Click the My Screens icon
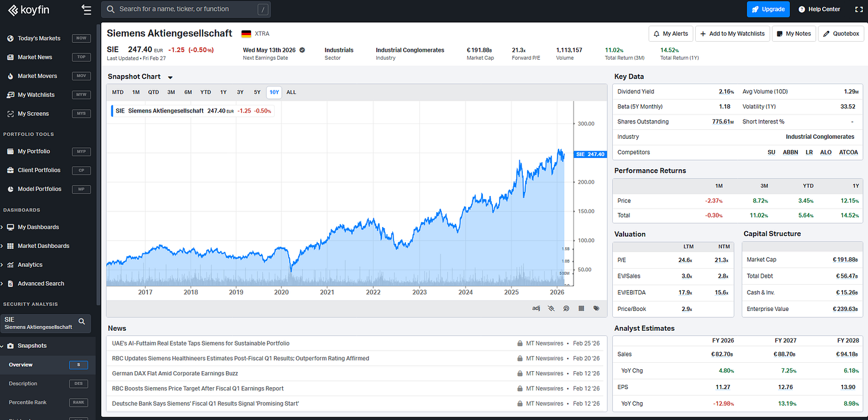The height and width of the screenshot is (420, 868). [x=10, y=114]
